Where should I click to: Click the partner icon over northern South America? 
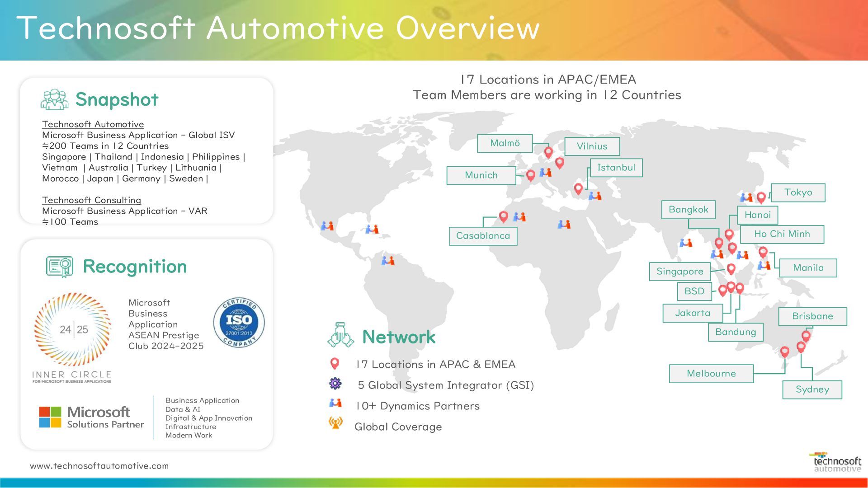point(388,260)
